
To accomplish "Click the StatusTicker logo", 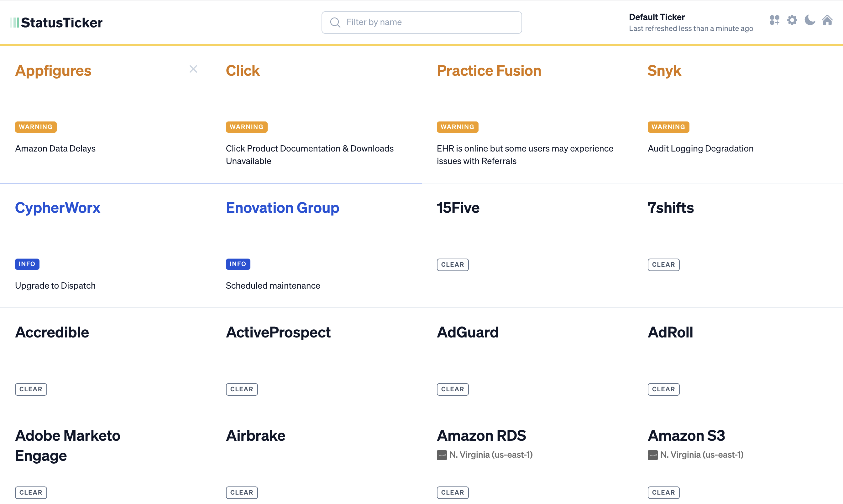I will [56, 23].
